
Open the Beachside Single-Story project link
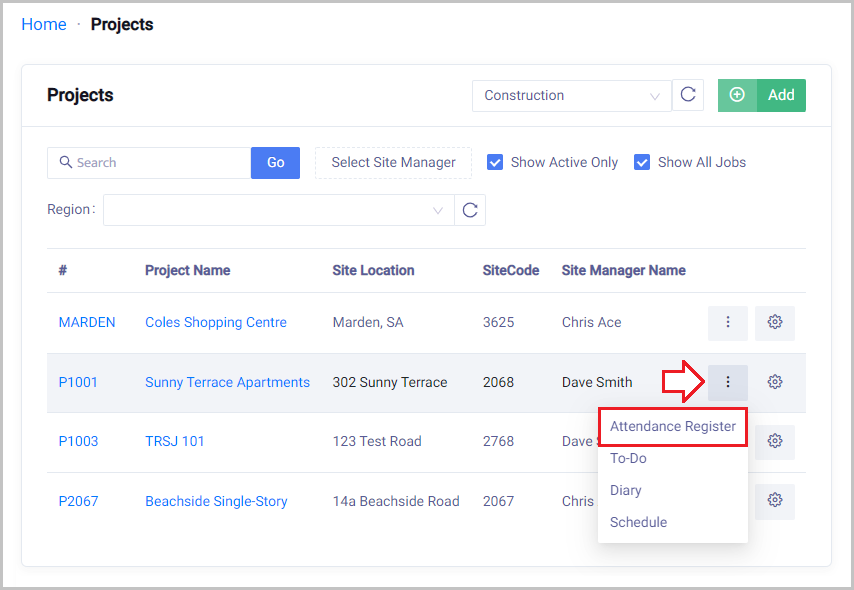pyautogui.click(x=216, y=501)
